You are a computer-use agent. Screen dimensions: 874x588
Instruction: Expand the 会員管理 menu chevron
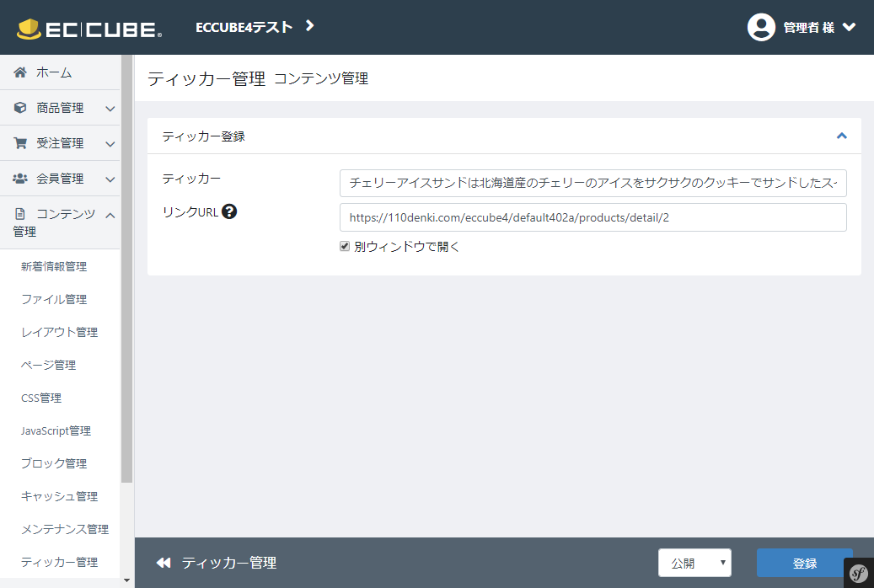(x=110, y=179)
